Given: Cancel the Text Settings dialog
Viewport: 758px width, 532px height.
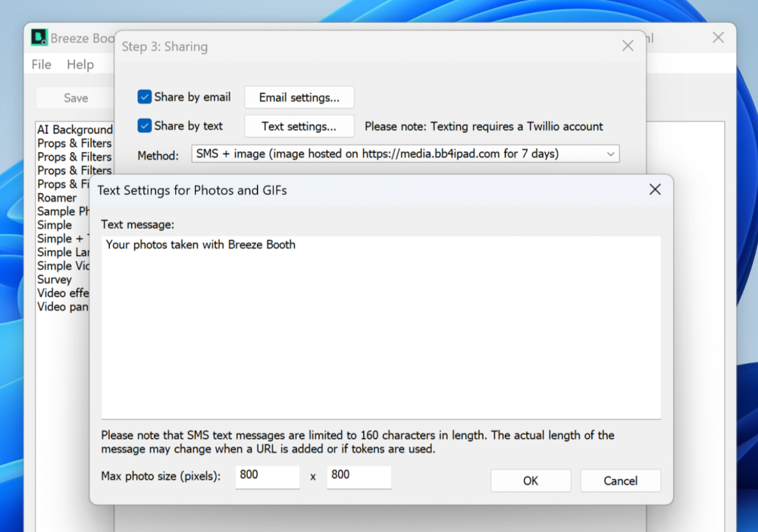Looking at the screenshot, I should click(620, 480).
